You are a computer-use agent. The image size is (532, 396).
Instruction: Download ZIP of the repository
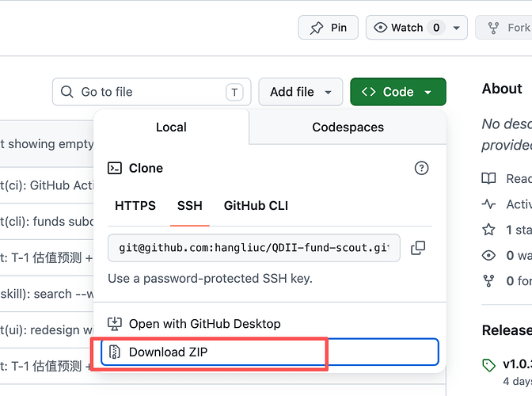point(269,352)
